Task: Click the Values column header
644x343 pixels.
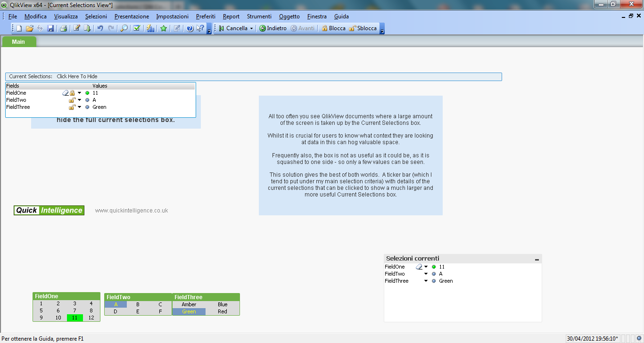Action: [x=143, y=86]
